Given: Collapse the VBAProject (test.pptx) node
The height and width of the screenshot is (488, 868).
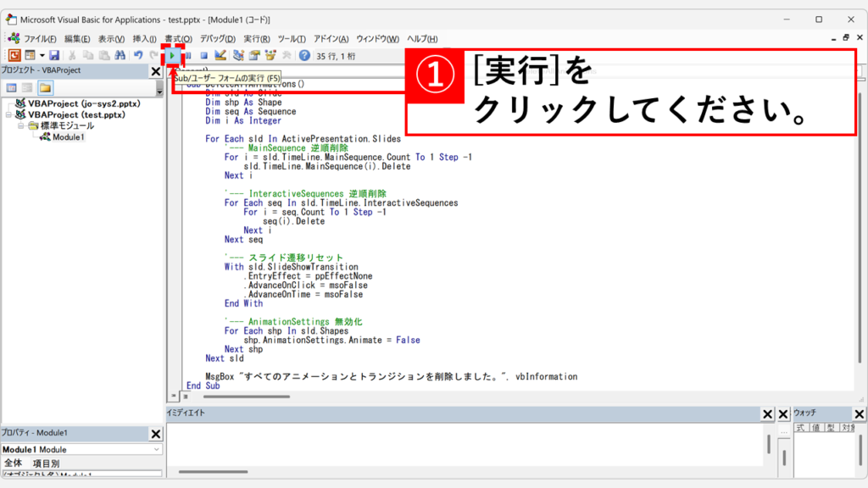Looking at the screenshot, I should (x=8, y=114).
